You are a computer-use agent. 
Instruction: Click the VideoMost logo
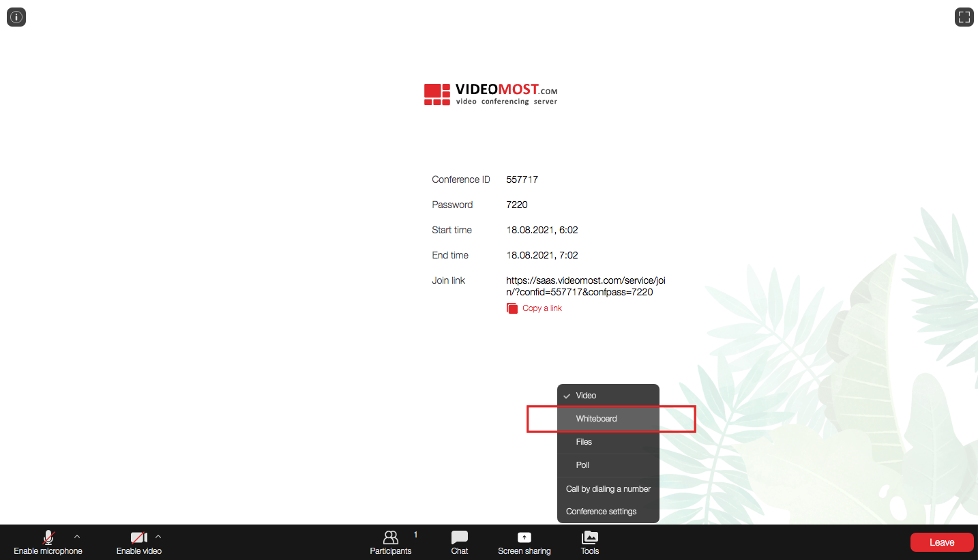tap(490, 94)
